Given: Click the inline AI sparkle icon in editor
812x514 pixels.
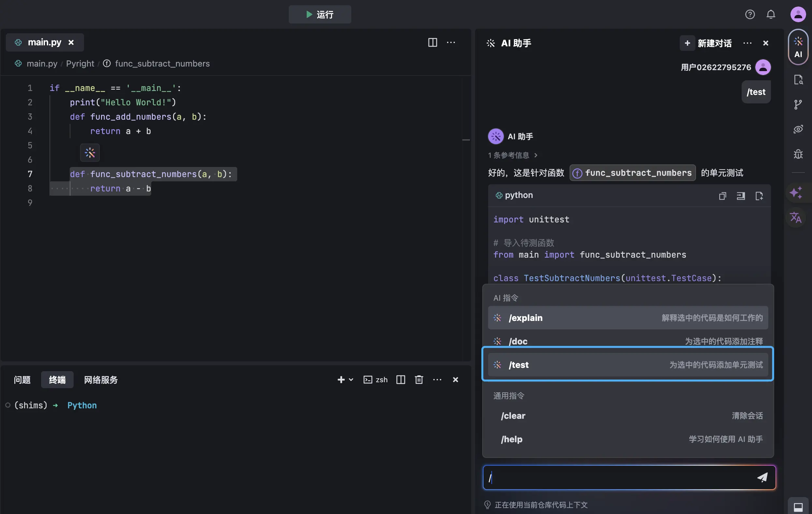Looking at the screenshot, I should (90, 153).
